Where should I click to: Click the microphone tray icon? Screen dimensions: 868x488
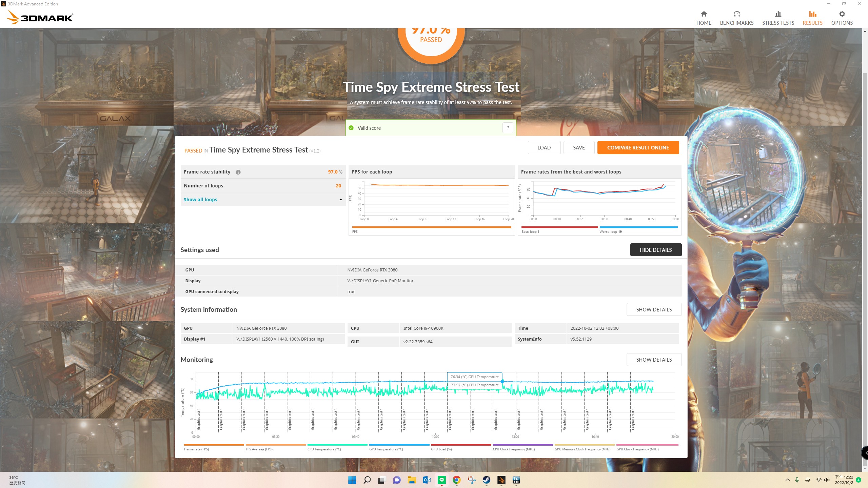[x=797, y=480]
